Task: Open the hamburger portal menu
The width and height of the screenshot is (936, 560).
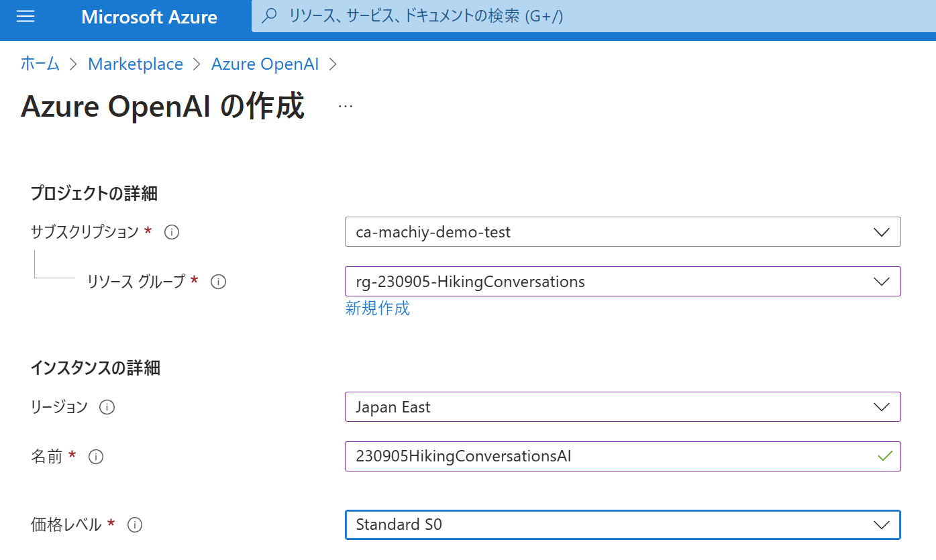Action: (25, 17)
